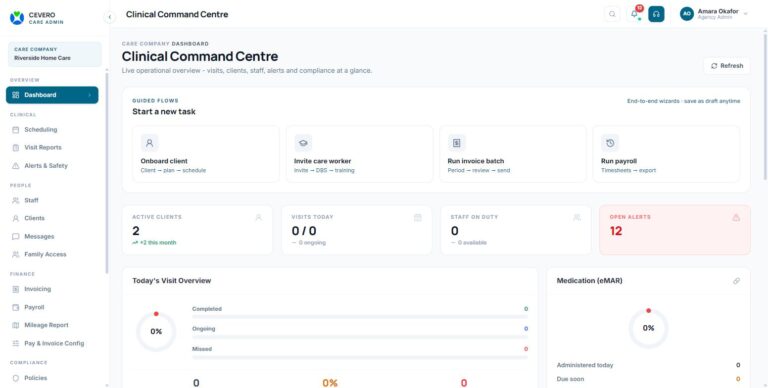Click the Invite care worker graduation cap icon
768x388 pixels.
303,143
